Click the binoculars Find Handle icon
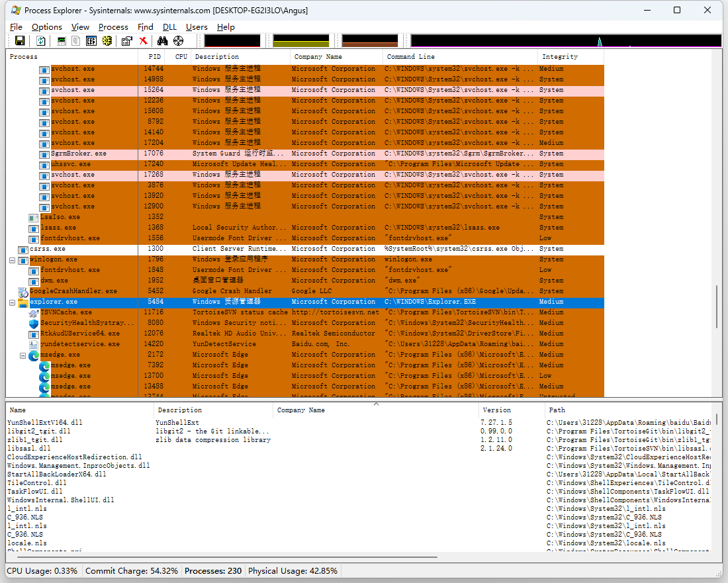 point(162,41)
